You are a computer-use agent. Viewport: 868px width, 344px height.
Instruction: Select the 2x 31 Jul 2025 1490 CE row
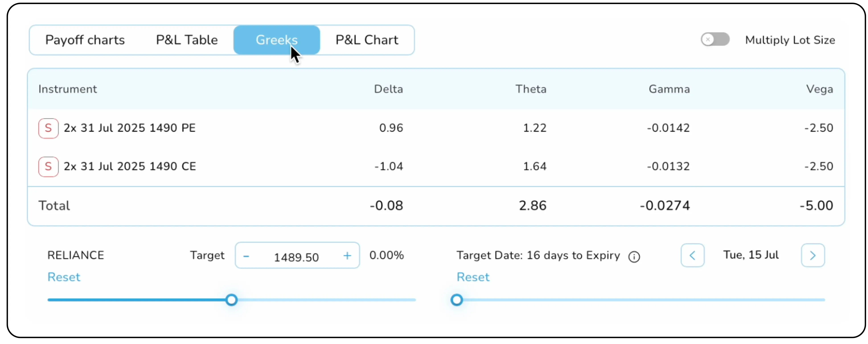point(129,167)
